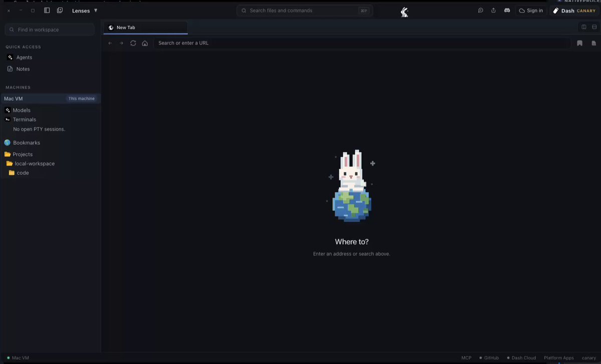This screenshot has height=364, width=601.
Task: Reload the page with refresh icon
Action: click(x=133, y=43)
